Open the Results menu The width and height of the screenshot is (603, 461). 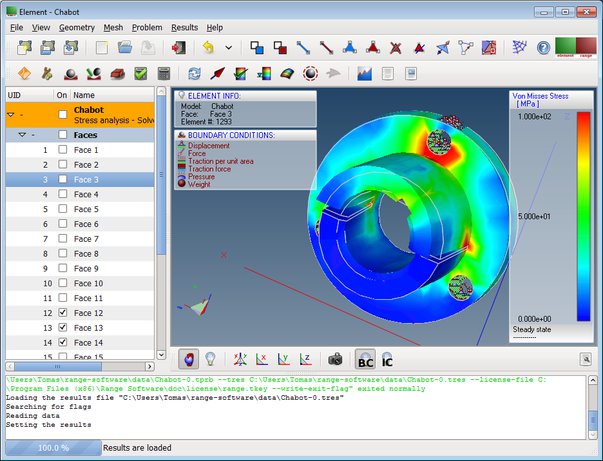185,28
